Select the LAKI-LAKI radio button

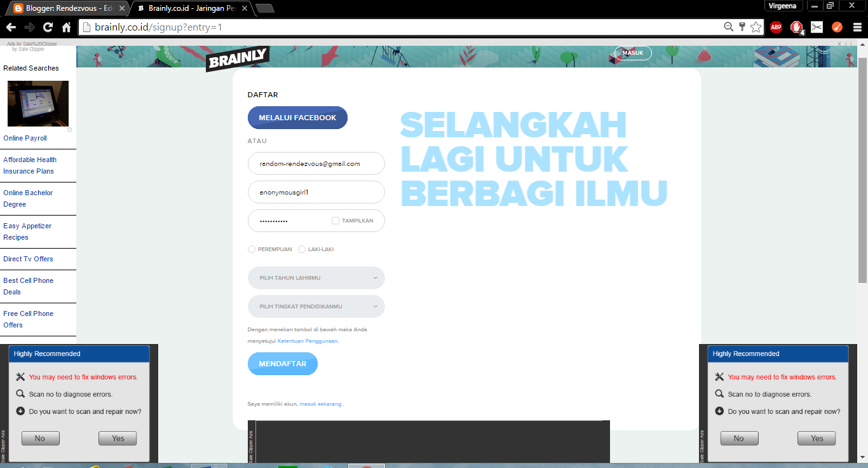tap(302, 249)
